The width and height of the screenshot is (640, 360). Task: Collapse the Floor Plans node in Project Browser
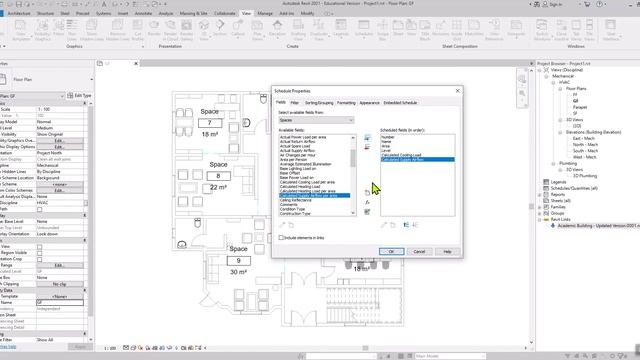pos(560,89)
